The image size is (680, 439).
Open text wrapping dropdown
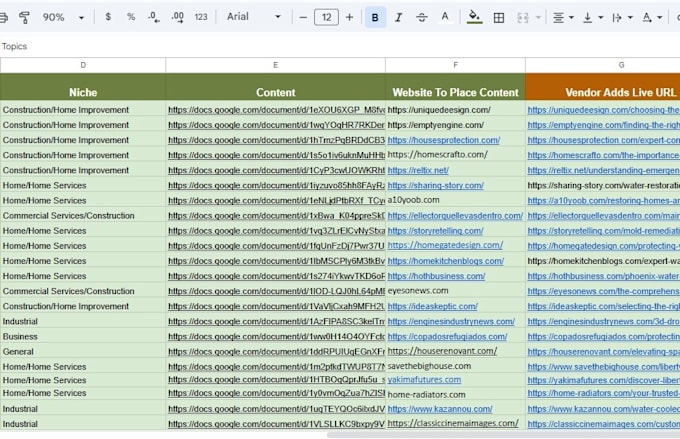pyautogui.click(x=622, y=18)
